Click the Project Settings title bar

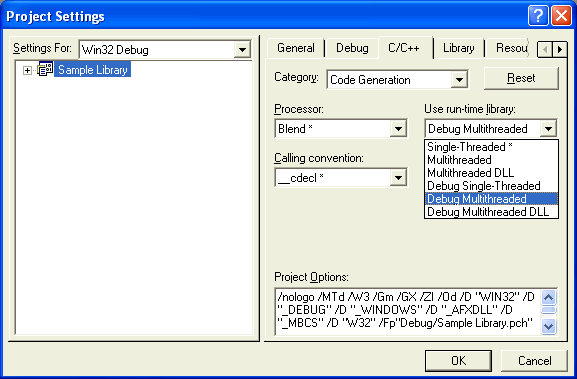[x=265, y=16]
